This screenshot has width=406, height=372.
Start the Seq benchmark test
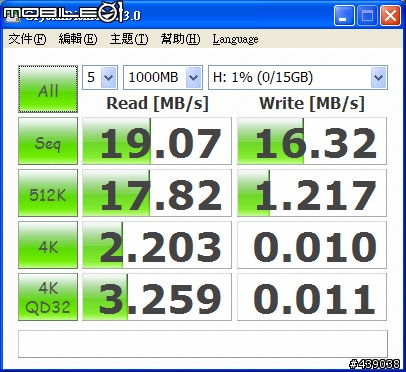click(x=48, y=141)
